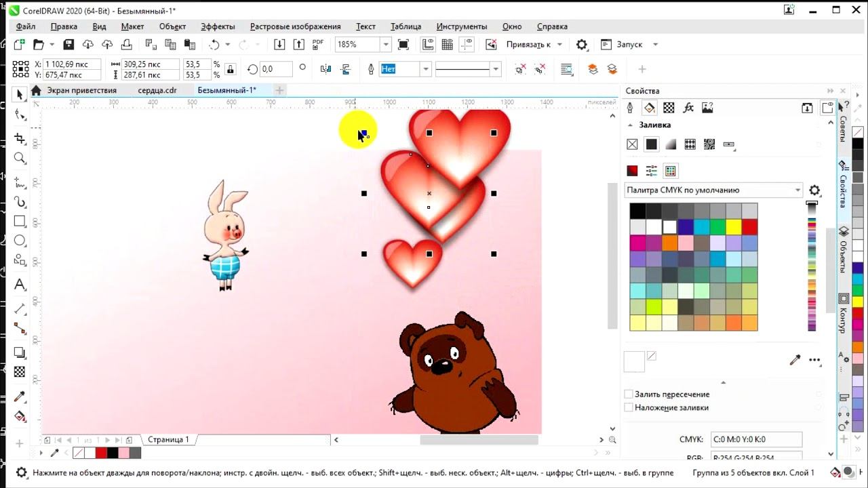Select the Rectangle tool
The width and height of the screenshot is (868, 488).
point(20,221)
